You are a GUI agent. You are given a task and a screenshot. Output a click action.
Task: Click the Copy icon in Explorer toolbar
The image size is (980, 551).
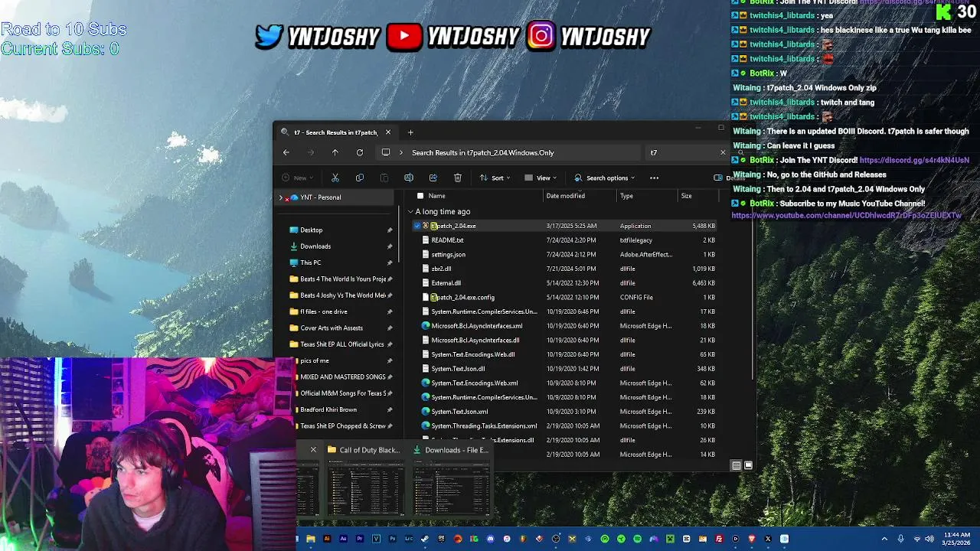pos(359,178)
